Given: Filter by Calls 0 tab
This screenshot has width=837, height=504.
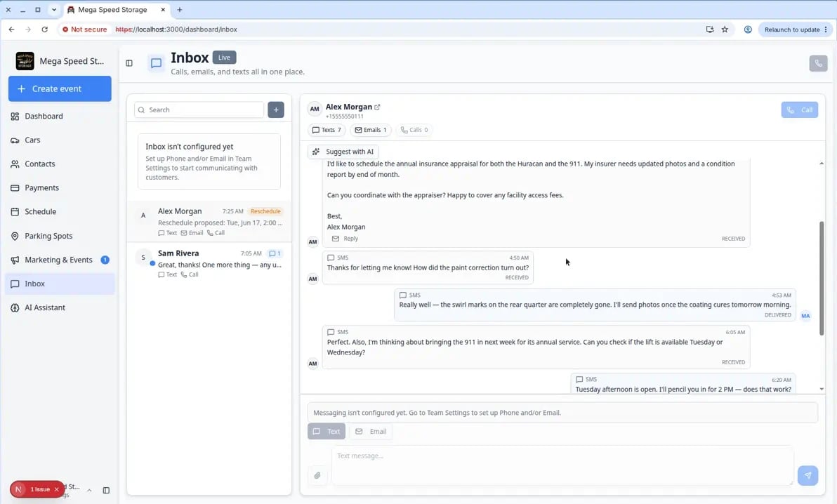Looking at the screenshot, I should 414,130.
